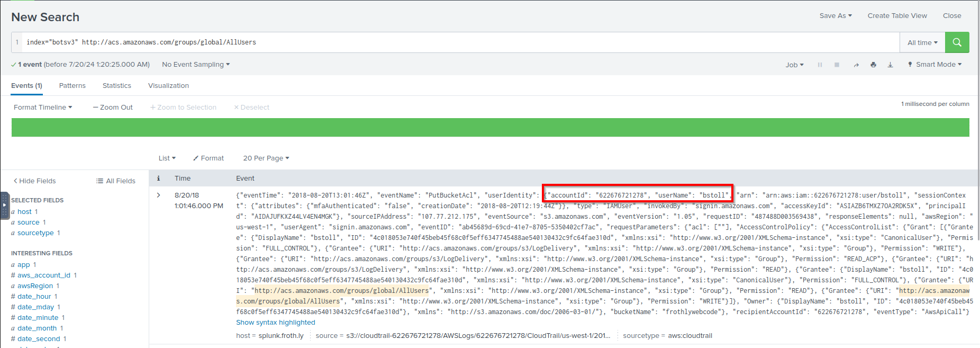Click the green timeline bar
The width and height of the screenshot is (980, 348).
pos(490,128)
